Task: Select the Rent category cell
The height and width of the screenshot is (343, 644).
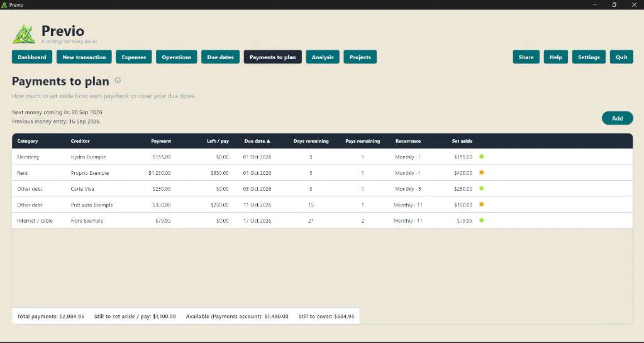Action: [23, 173]
